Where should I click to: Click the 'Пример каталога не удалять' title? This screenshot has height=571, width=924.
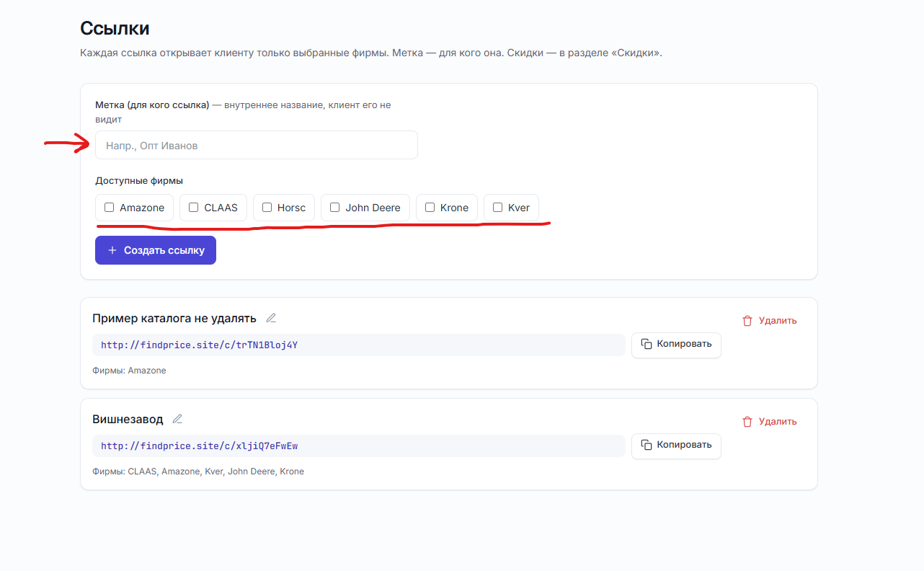click(174, 318)
